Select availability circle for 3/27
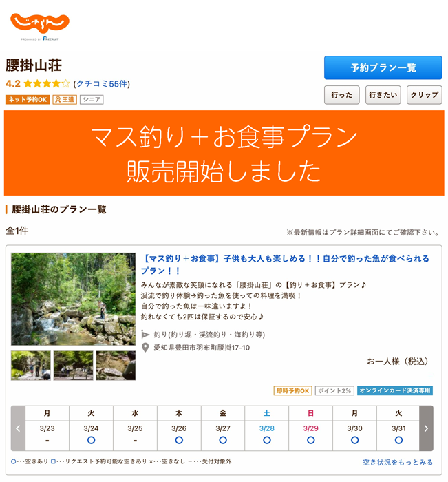This screenshot has height=482, width=448. pos(223,440)
